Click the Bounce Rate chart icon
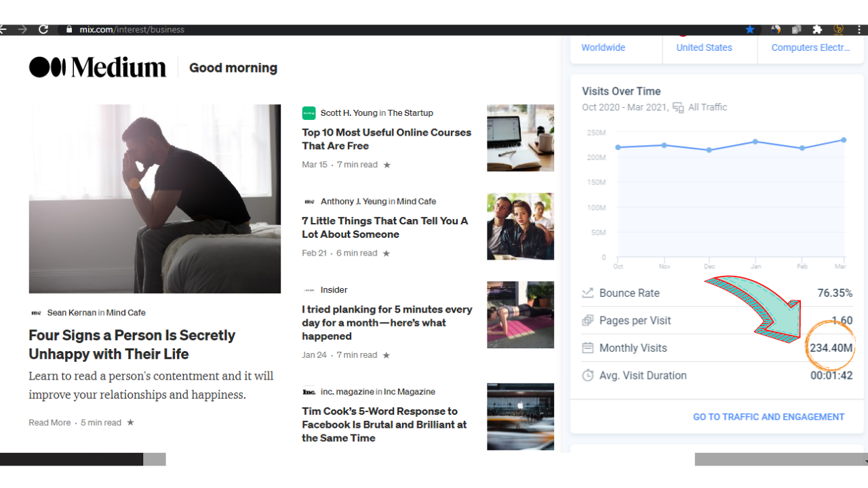The width and height of the screenshot is (868, 488). coord(588,293)
